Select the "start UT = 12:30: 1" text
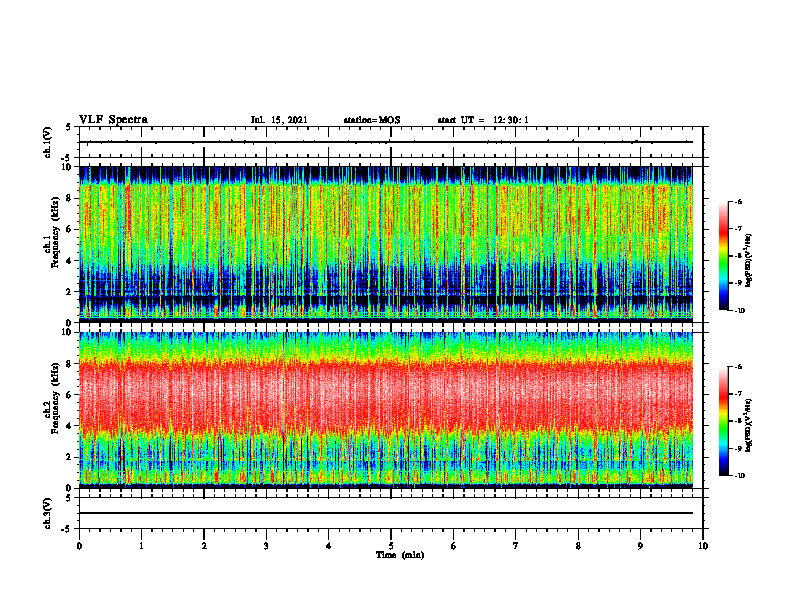 (x=483, y=120)
